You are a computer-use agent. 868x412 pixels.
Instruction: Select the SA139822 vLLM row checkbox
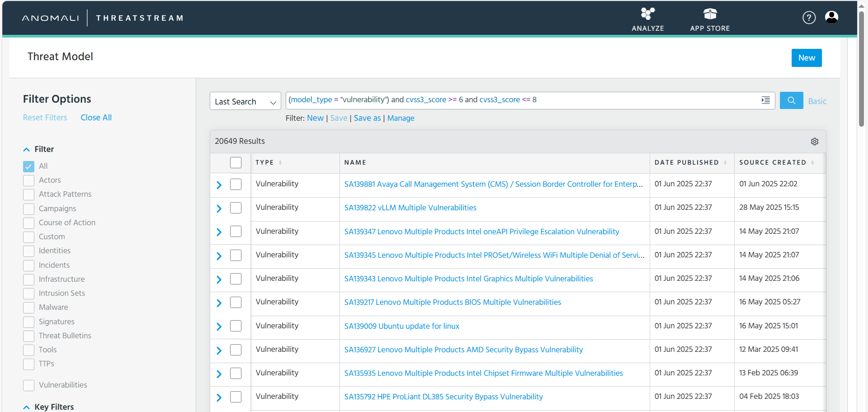click(236, 208)
